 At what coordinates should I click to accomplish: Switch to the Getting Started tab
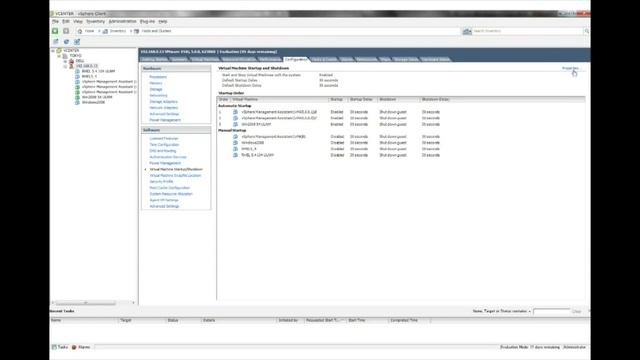pyautogui.click(x=154, y=59)
